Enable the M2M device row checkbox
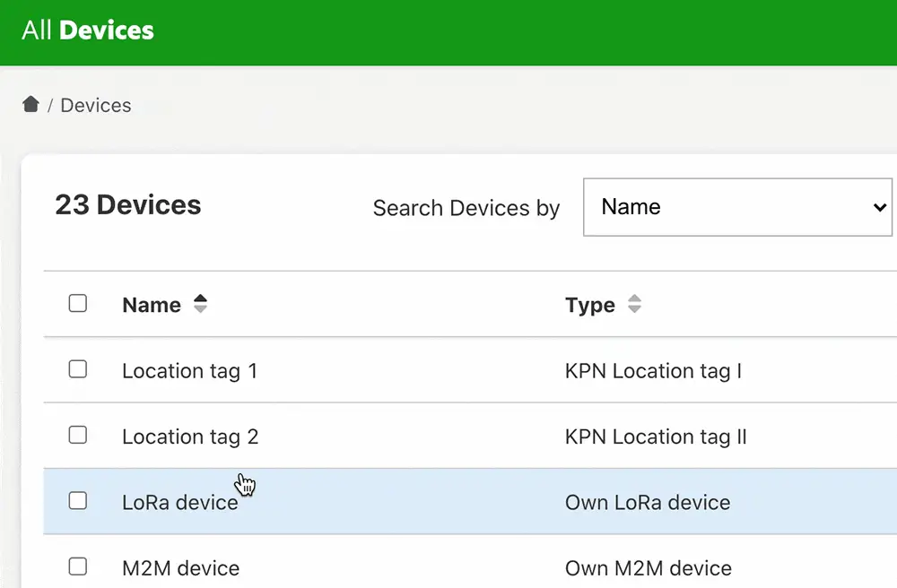897x588 pixels. tap(78, 566)
